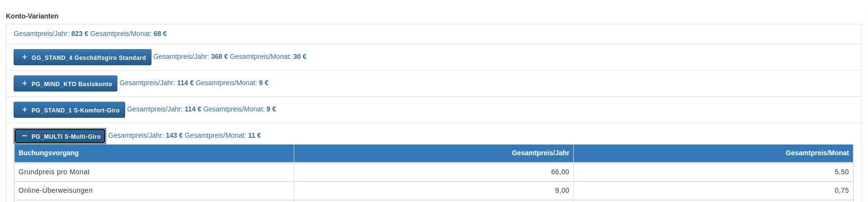The width and height of the screenshot is (868, 202).
Task: Expand the PG_STAND_1 S-Komfort-Giro section
Action: coord(69,110)
